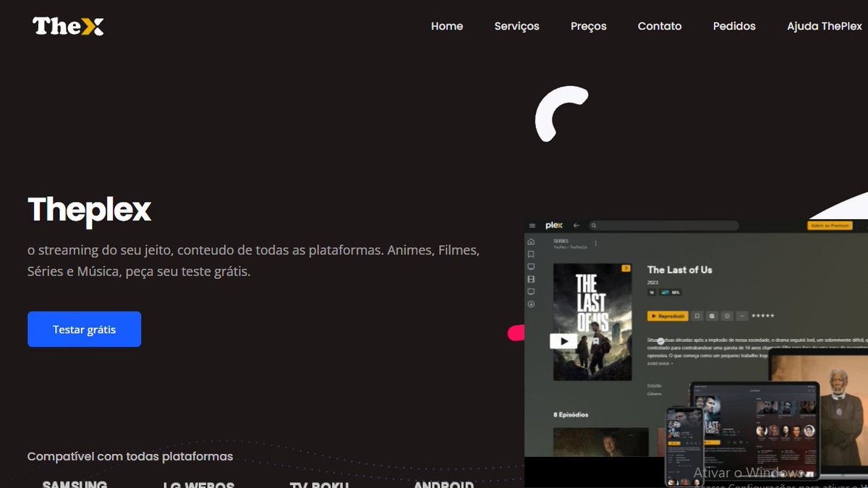Click the Plex sidebar download icon
The width and height of the screenshot is (868, 488).
click(x=531, y=304)
